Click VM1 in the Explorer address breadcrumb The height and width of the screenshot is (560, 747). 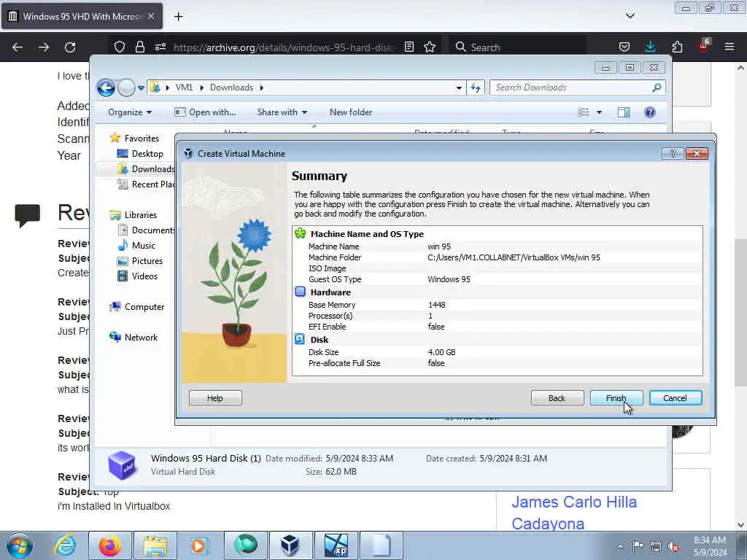(184, 87)
